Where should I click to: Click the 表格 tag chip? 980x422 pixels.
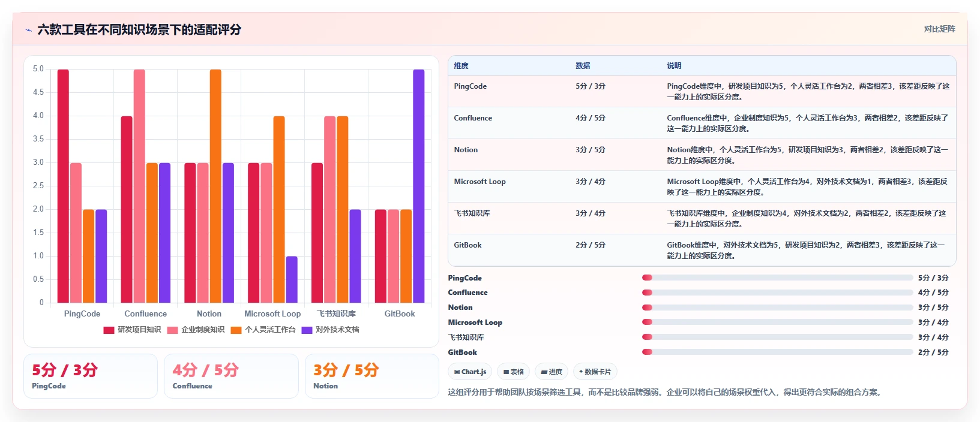pyautogui.click(x=513, y=372)
